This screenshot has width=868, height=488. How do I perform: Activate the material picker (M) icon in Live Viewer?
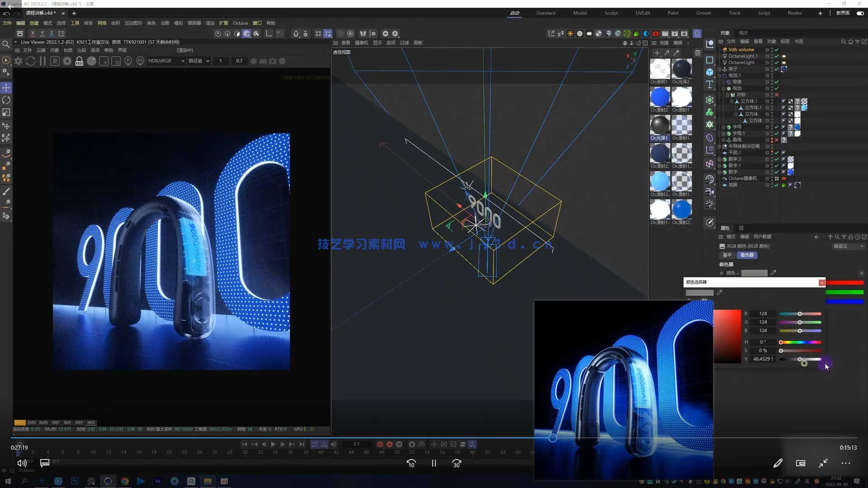140,61
